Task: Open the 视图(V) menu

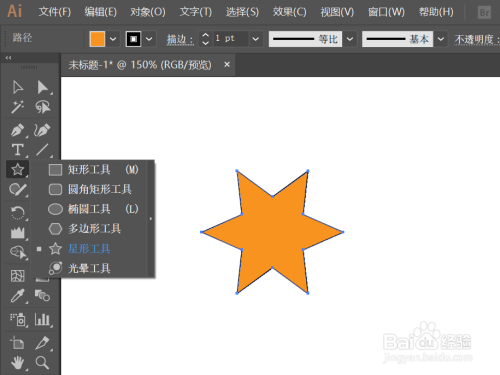Action: pyautogui.click(x=337, y=12)
